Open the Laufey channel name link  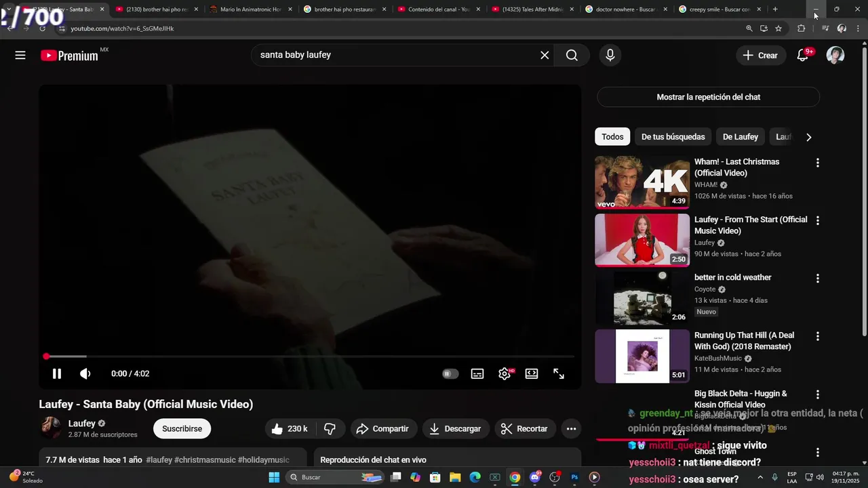pos(82,424)
